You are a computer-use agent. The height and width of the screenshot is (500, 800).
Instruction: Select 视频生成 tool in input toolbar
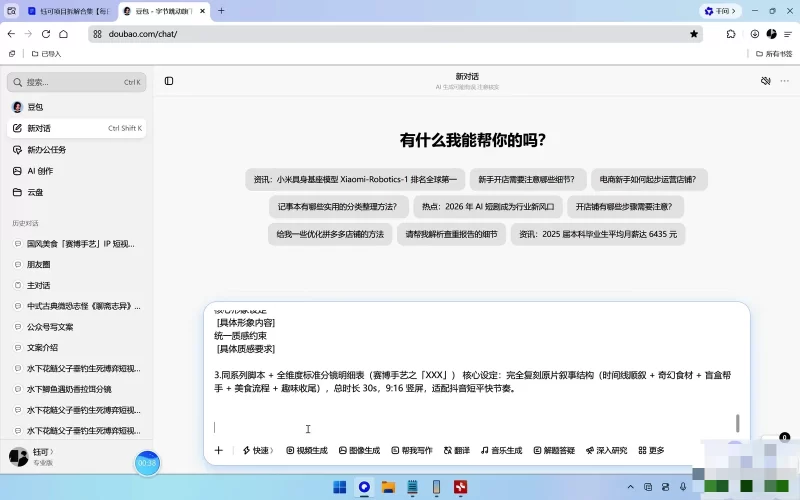[307, 451]
